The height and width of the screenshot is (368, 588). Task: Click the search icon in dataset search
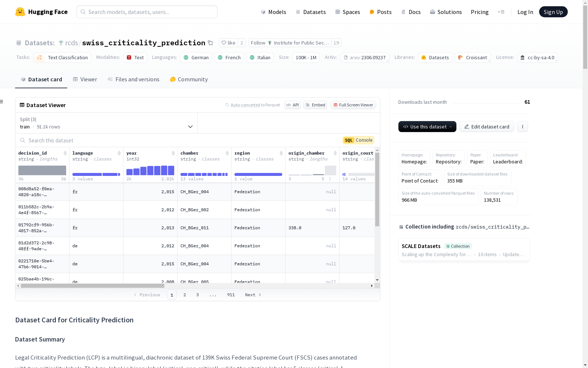coord(23,140)
